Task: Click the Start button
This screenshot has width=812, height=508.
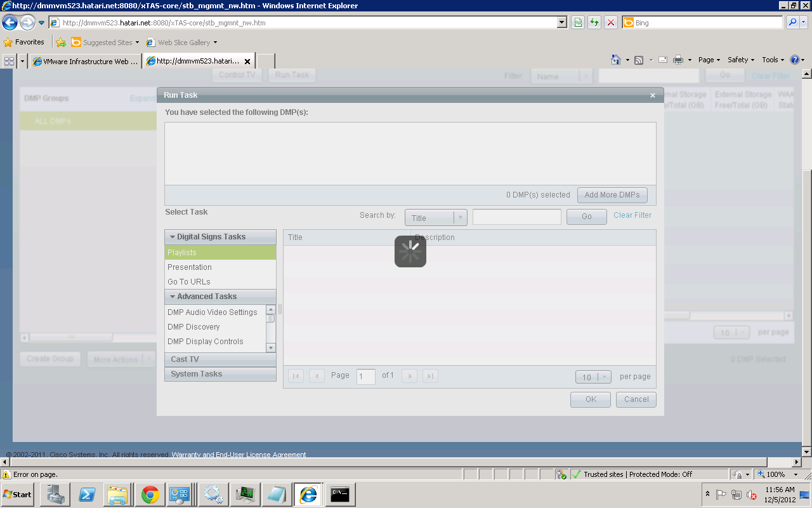Action: tap(18, 494)
